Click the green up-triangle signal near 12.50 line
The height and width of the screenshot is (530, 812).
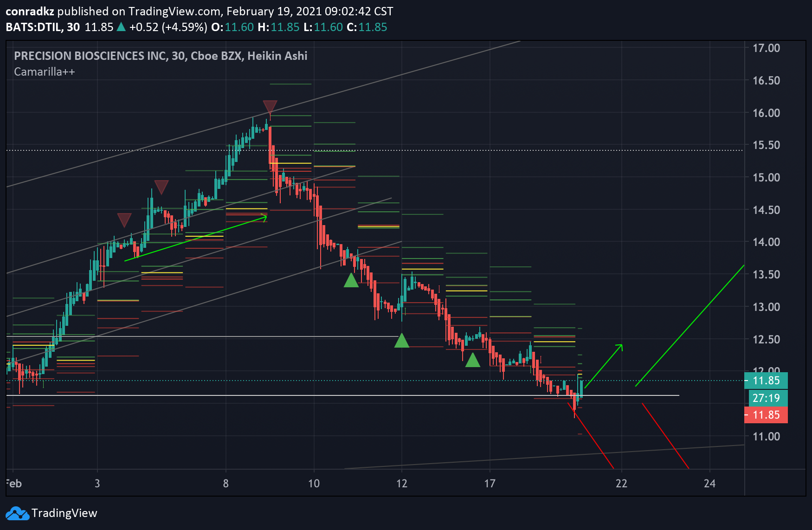click(402, 341)
